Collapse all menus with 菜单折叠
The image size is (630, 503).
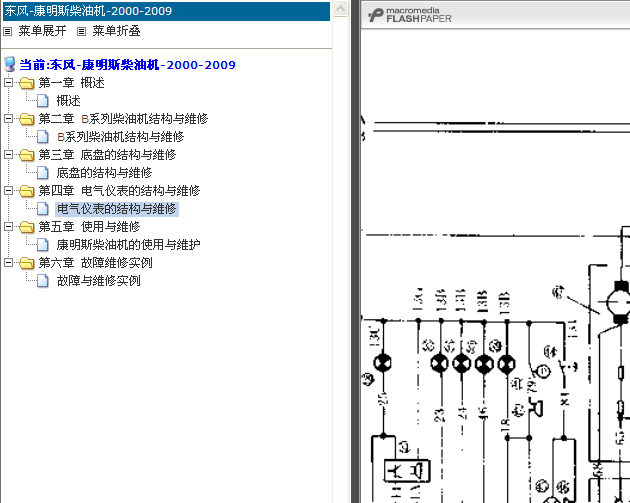(116, 31)
